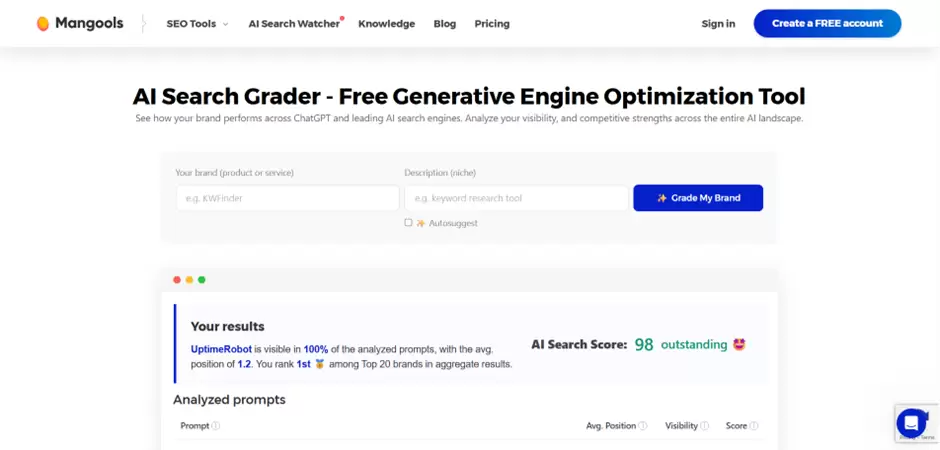Go to the Knowledge menu item
Screen dimensions: 940x450
click(x=386, y=24)
